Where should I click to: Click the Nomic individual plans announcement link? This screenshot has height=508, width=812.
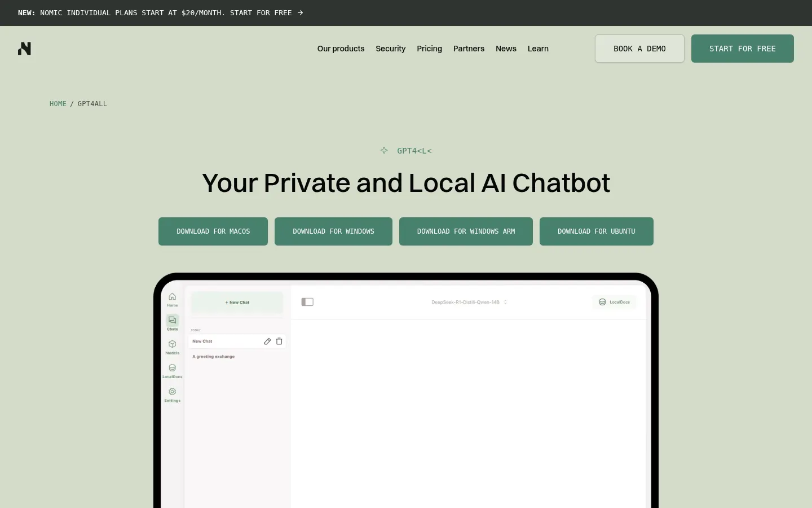click(x=161, y=13)
